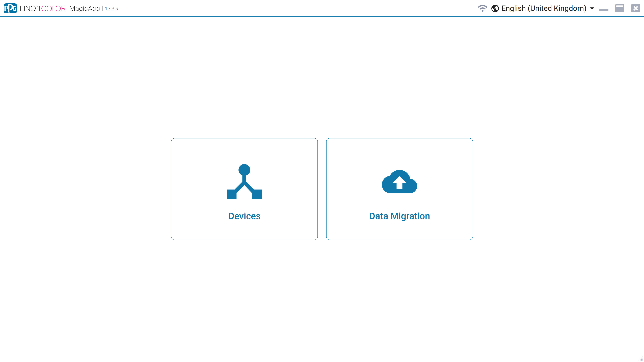Click the Devices network icon
Viewport: 644px width, 362px height.
(x=244, y=182)
